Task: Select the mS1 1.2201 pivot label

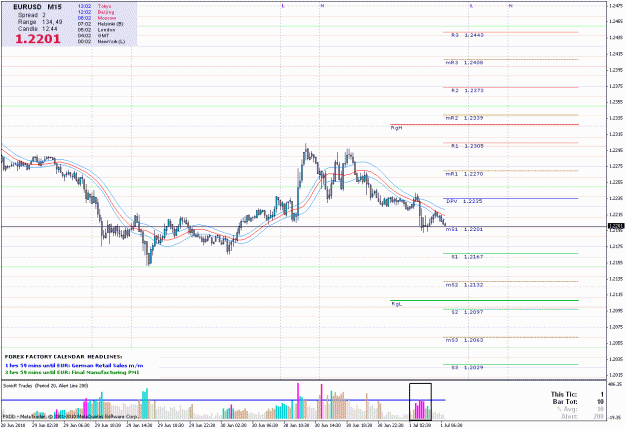Action: pos(464,229)
